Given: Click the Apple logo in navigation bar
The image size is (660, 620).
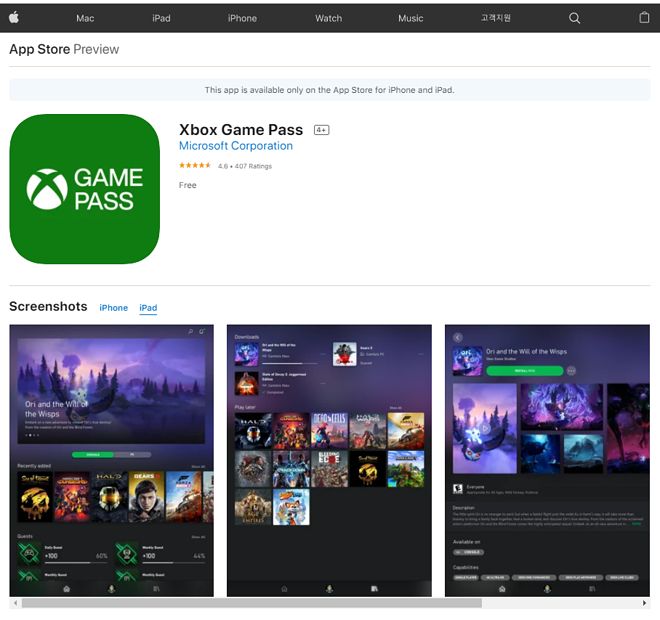Looking at the screenshot, I should [14, 18].
